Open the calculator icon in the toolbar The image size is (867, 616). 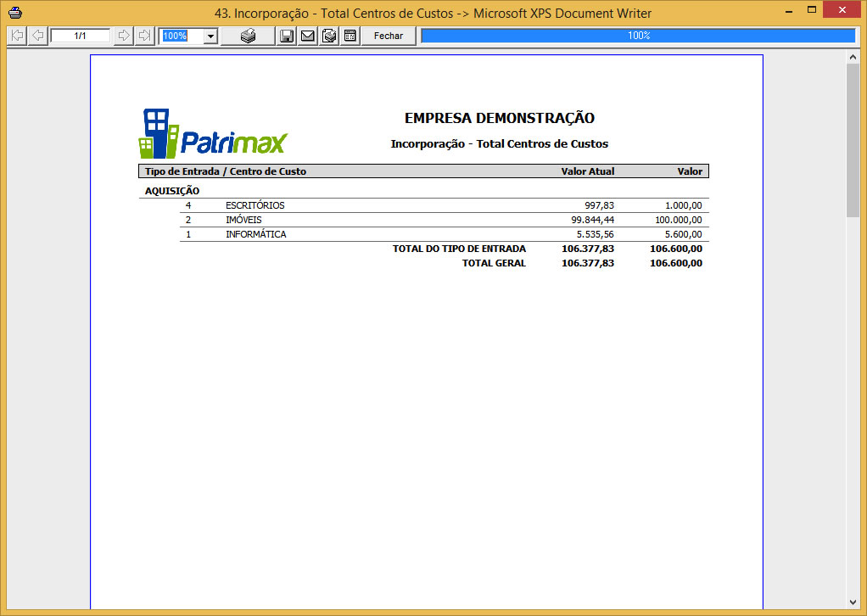coord(350,36)
